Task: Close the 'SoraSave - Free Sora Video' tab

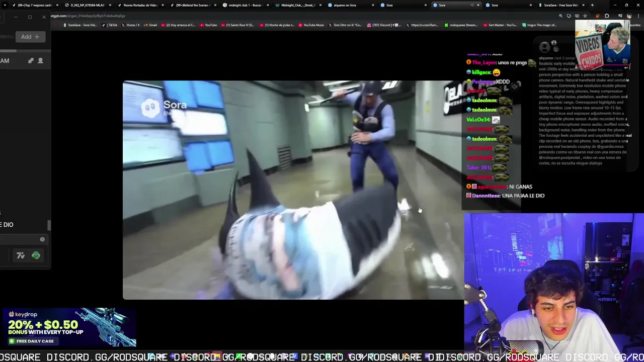Action: tap(583, 5)
